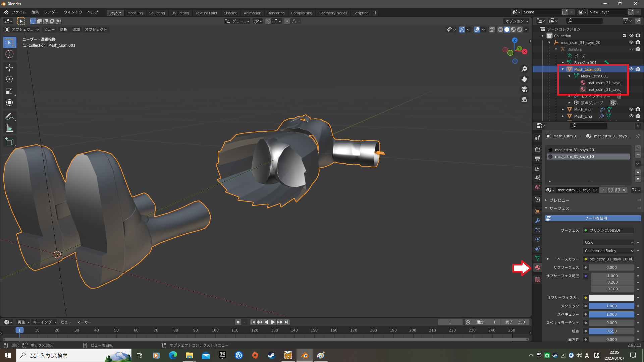Open the View Layer properties tab
644x362 pixels.
click(x=538, y=168)
